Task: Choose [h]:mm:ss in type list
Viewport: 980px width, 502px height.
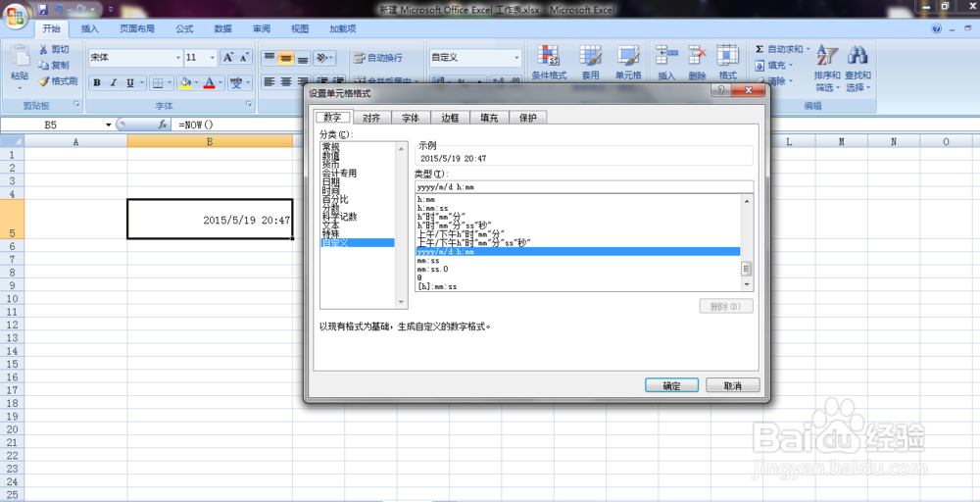Action: pos(437,287)
